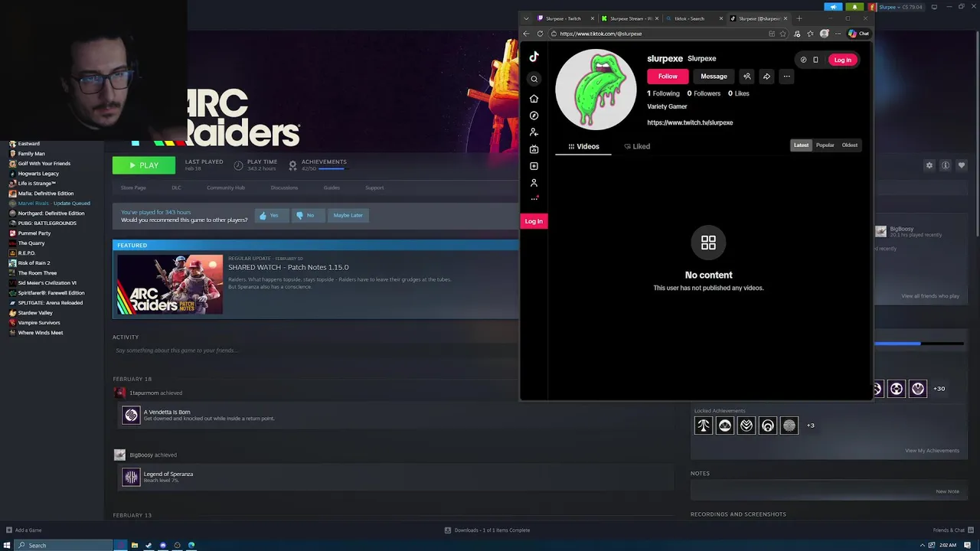Toggle ARC Raiders as a Steam favorite (heart)
Image resolution: width=980 pixels, height=551 pixels.
pos(962,165)
